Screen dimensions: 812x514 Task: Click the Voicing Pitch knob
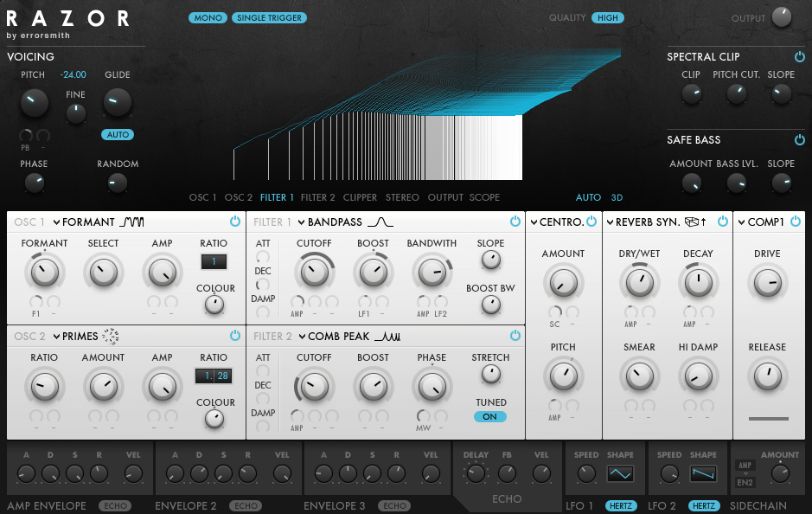tap(35, 102)
